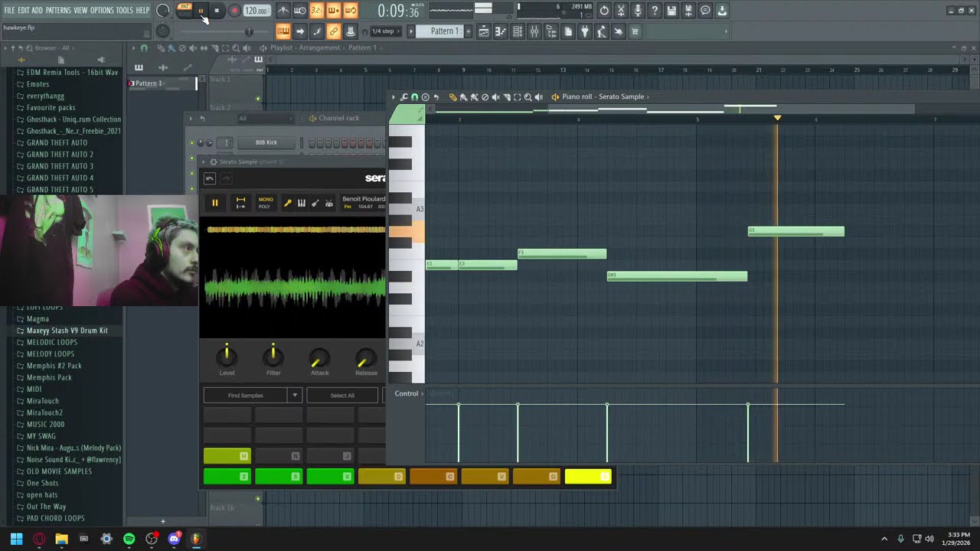Toggle the 808 Kick channel mute LED
980x551 pixels.
point(192,142)
